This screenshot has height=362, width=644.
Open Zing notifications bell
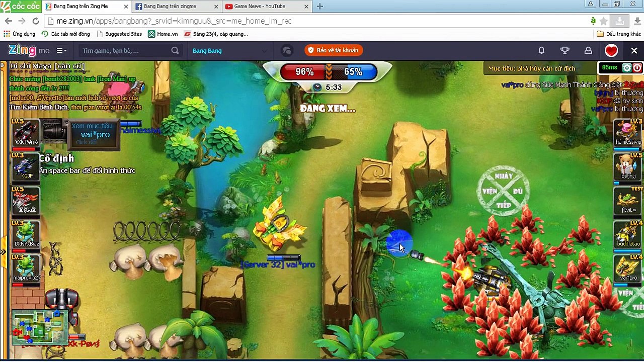[x=541, y=50]
